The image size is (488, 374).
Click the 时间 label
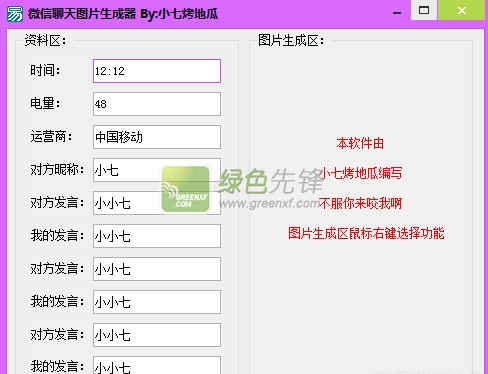[x=45, y=71]
